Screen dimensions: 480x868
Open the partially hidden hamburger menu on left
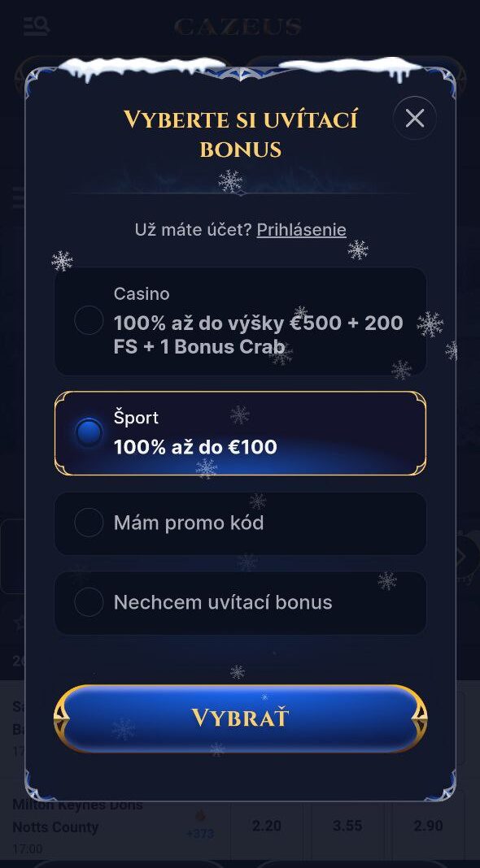tap(19, 197)
